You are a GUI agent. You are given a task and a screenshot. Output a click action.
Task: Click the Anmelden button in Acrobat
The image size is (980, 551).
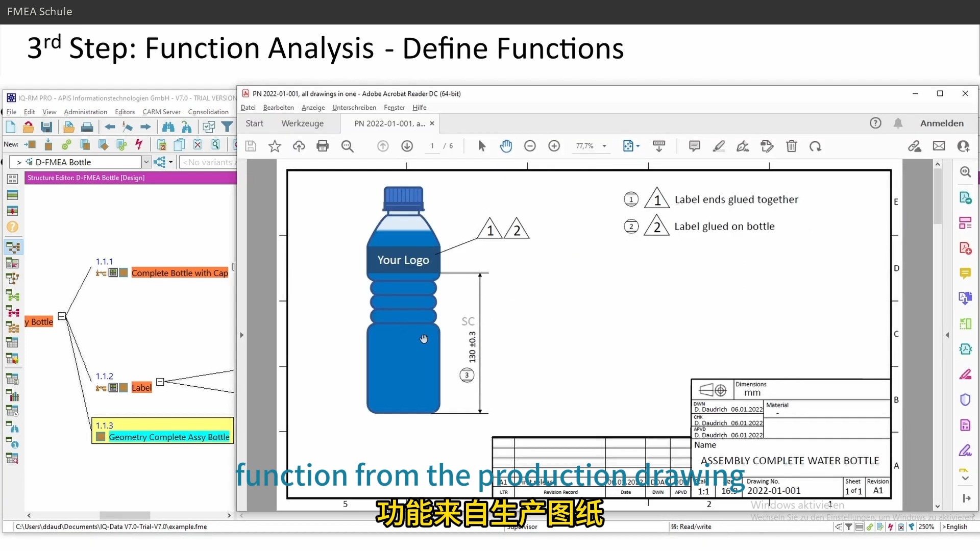coord(942,123)
